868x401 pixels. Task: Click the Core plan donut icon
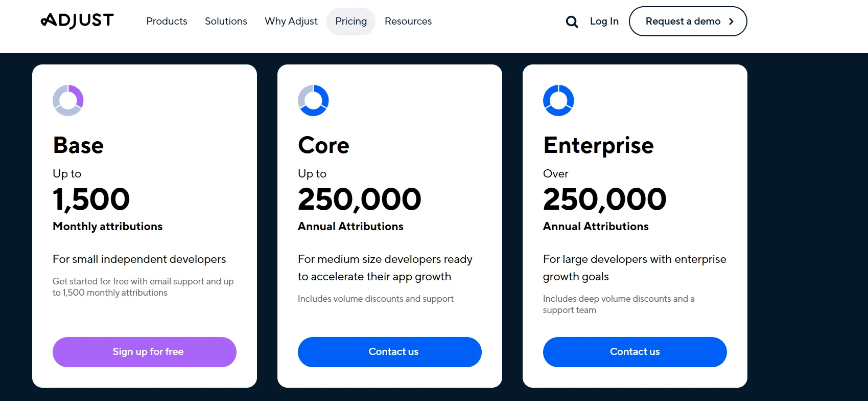313,100
